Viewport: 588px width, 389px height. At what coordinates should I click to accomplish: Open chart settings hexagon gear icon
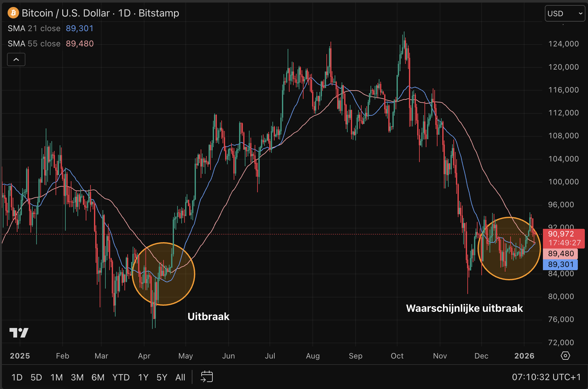click(565, 356)
